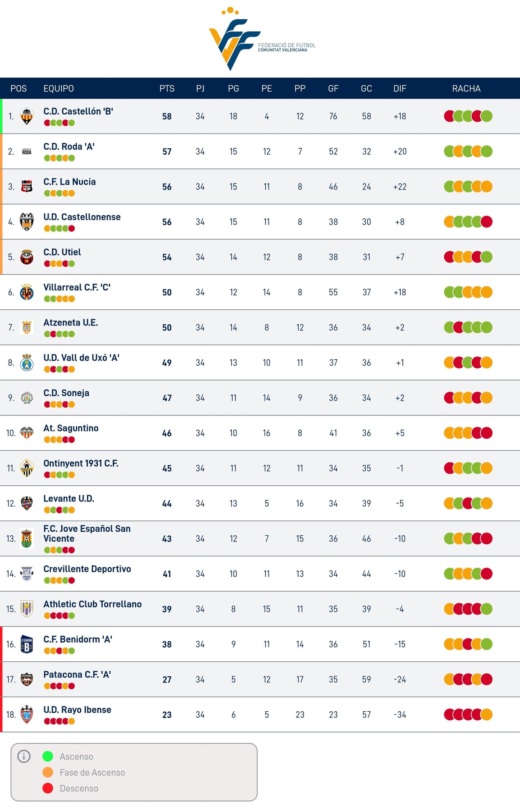Image resolution: width=520 pixels, height=812 pixels.
Task: Click Ontinyent 1931 C.F. points value 45
Action: coord(167,469)
